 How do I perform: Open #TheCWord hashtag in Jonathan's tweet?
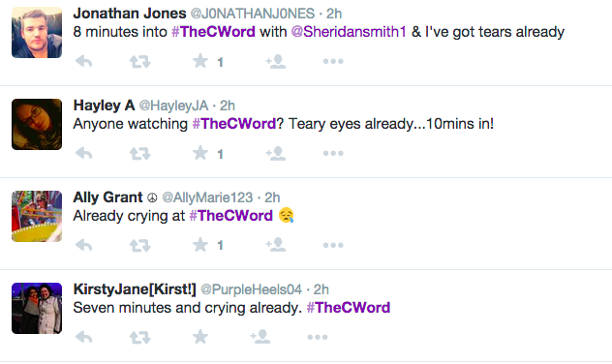[213, 32]
